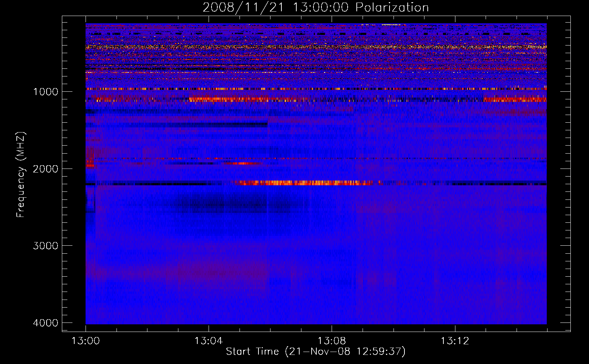Viewport: 589px width, 364px height.
Task: Click the 'Start Time (21-Nov-08 12:59:37)' label
Action: click(x=316, y=352)
